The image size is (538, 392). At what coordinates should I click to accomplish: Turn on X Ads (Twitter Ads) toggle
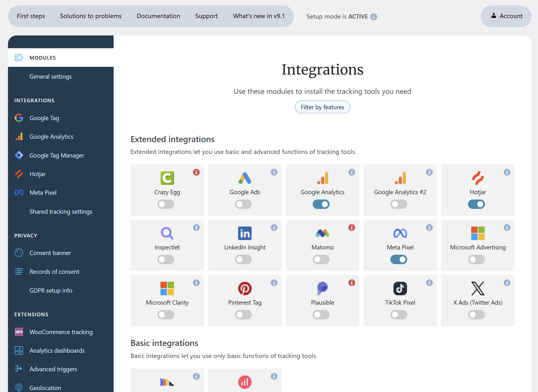coord(476,315)
